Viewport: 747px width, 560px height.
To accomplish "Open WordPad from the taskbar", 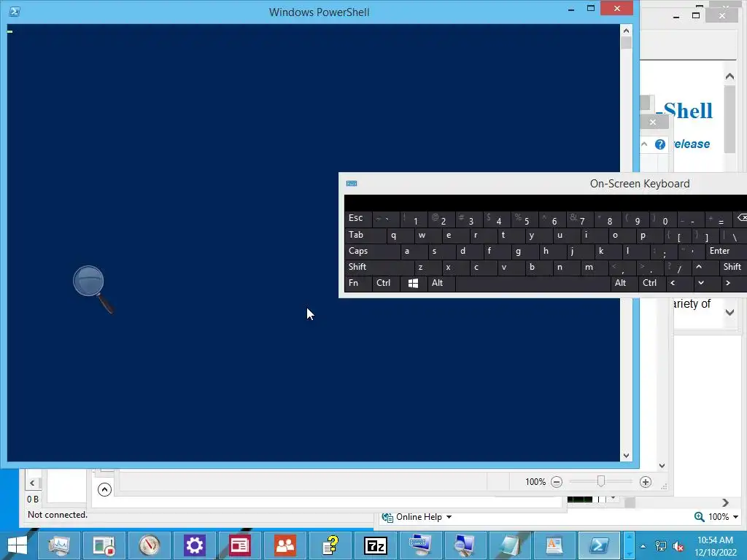I will click(x=554, y=545).
